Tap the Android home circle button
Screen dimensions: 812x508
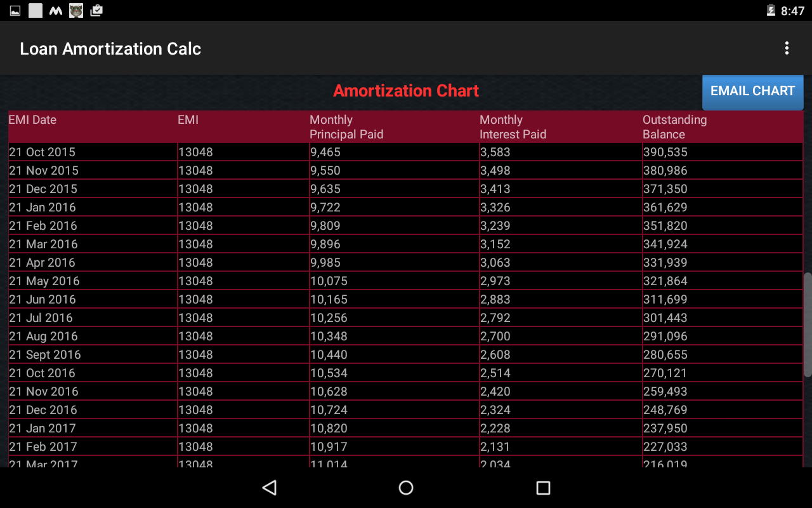[406, 488]
